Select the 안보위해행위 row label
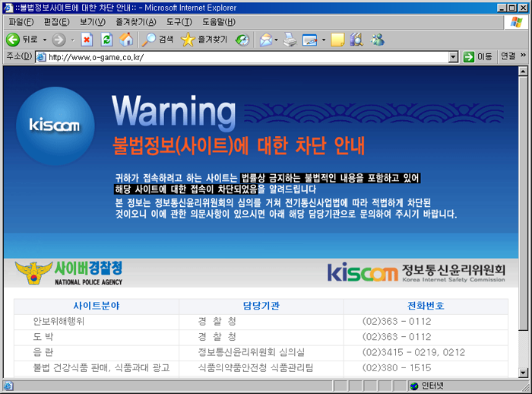Image resolution: width=532 pixels, height=394 pixels. click(x=59, y=321)
